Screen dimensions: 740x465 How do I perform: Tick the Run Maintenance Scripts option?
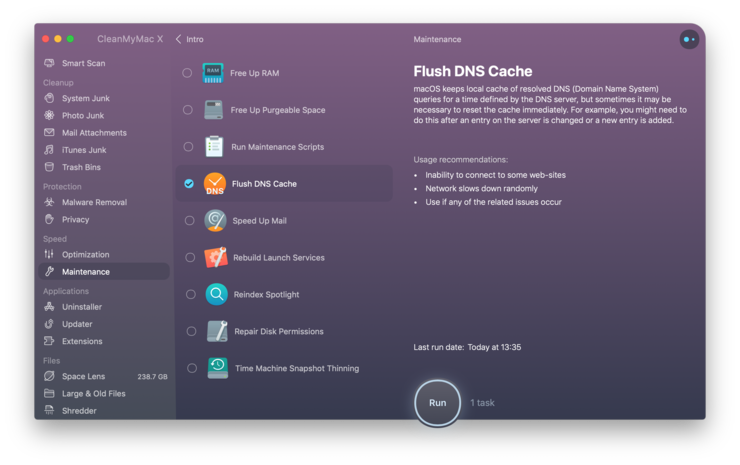point(188,147)
